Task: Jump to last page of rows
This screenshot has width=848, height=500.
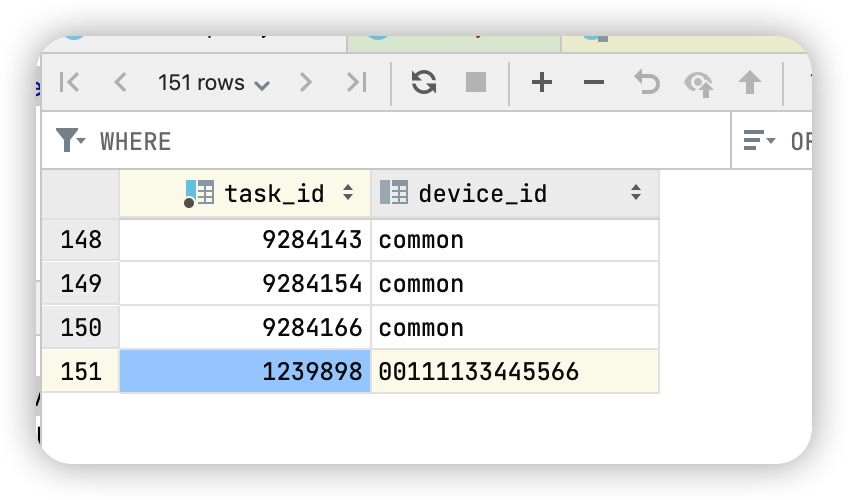Action: coord(356,83)
